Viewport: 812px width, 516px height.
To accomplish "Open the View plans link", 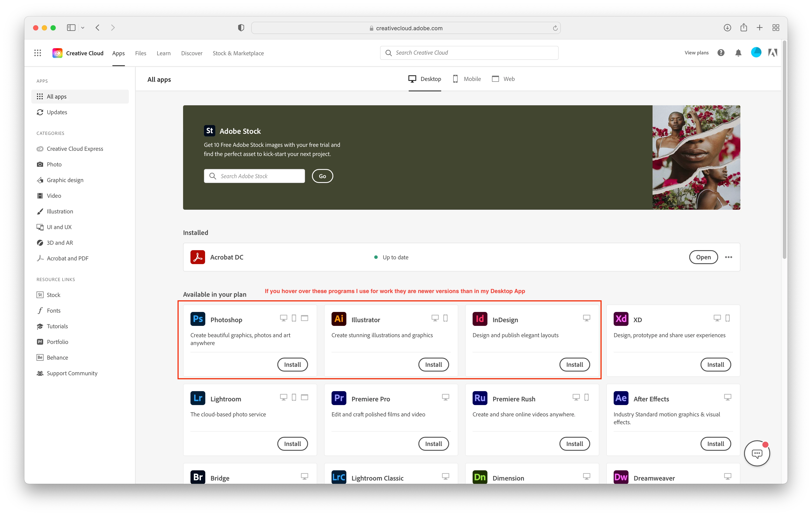I will [x=696, y=53].
